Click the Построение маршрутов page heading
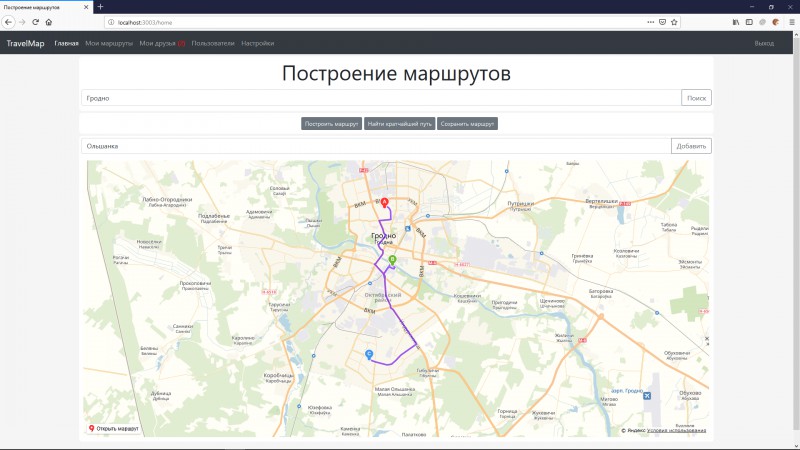Image resolution: width=800 pixels, height=450 pixels. pyautogui.click(x=396, y=73)
